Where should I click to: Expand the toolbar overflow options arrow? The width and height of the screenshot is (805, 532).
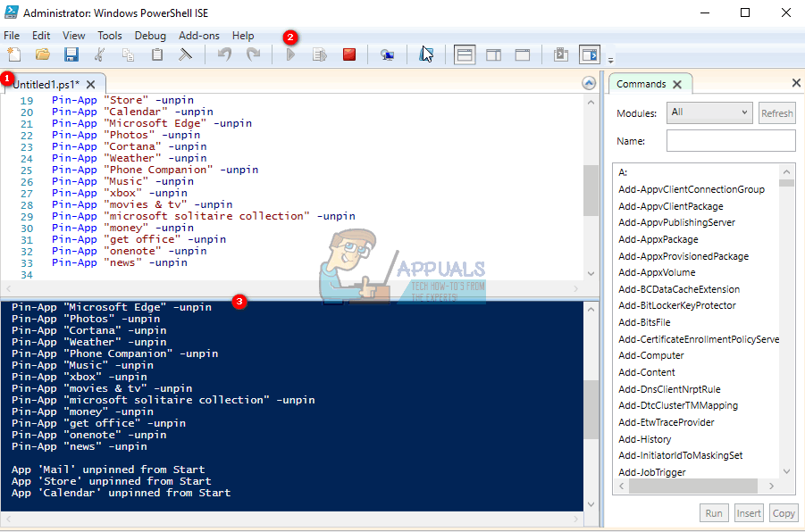(611, 60)
